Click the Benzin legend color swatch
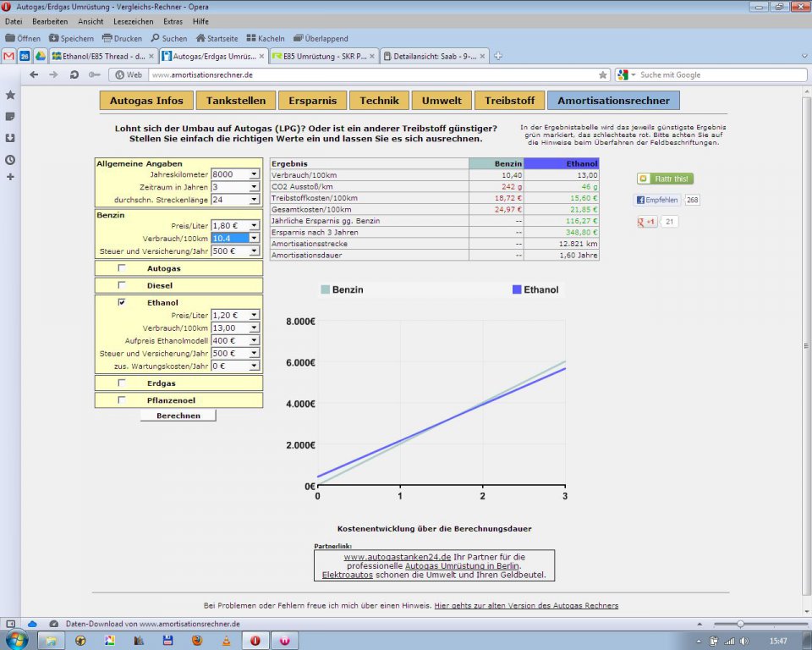Image resolution: width=812 pixels, height=650 pixels. coord(325,289)
